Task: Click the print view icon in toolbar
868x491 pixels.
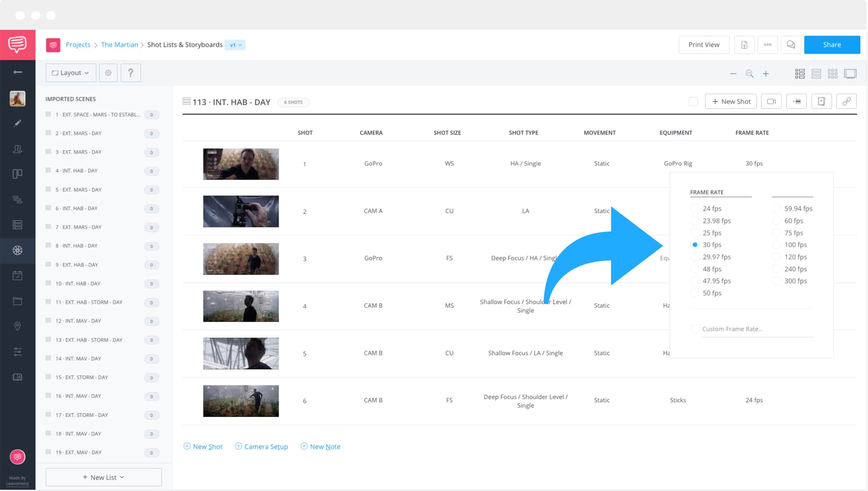Action: [x=704, y=45]
